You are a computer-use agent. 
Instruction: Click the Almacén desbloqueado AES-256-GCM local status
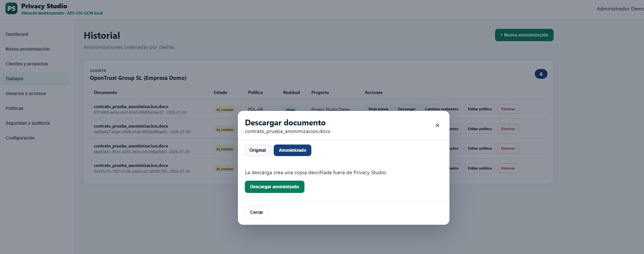tap(62, 13)
